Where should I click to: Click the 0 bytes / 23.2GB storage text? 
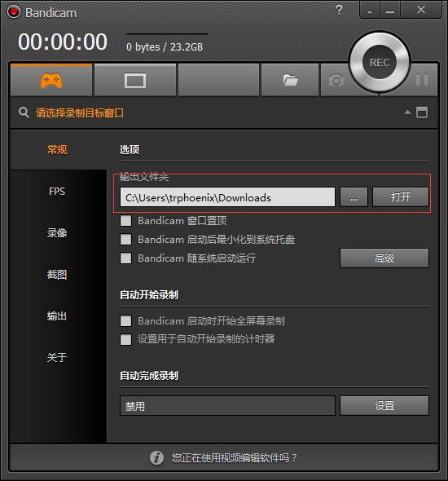tap(165, 47)
